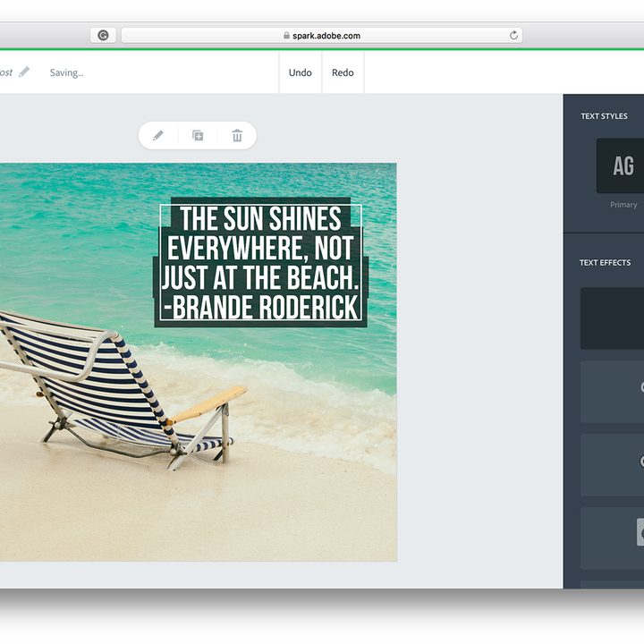Click the pencil icon to rename the post
644x644 pixels.
pos(24,72)
